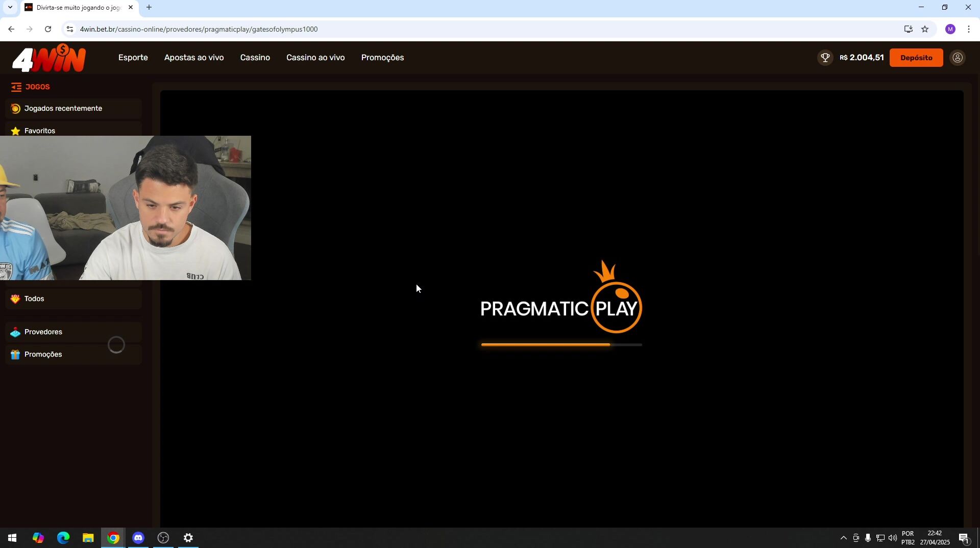Viewport: 980px width, 548px height.
Task: View site information icon in address bar
Action: (x=70, y=29)
